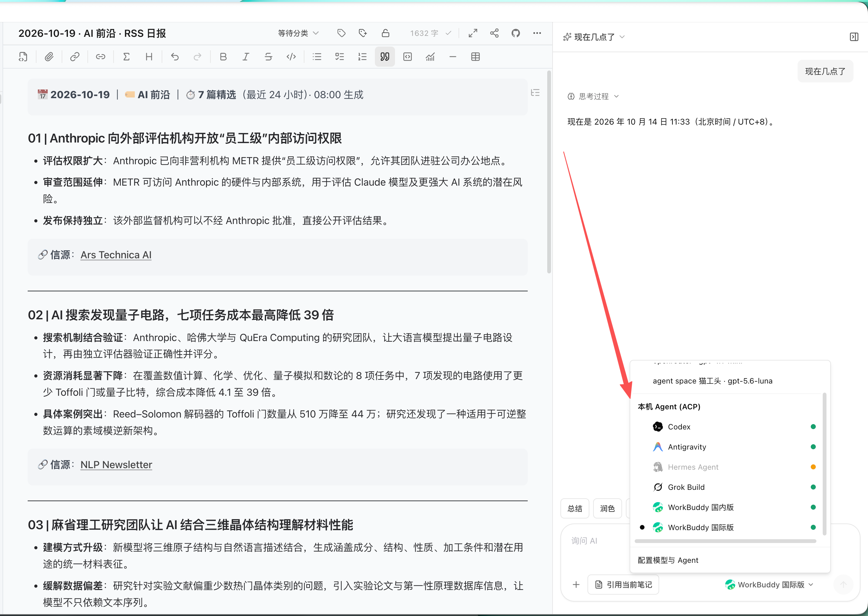Insert a task checklist
Viewport: 868px width, 616px height.
pyautogui.click(x=339, y=57)
